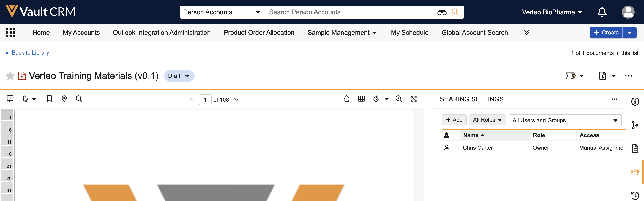Viewport: 644px width, 201px height.
Task: Select the bookmark tool icon
Action: point(49,99)
